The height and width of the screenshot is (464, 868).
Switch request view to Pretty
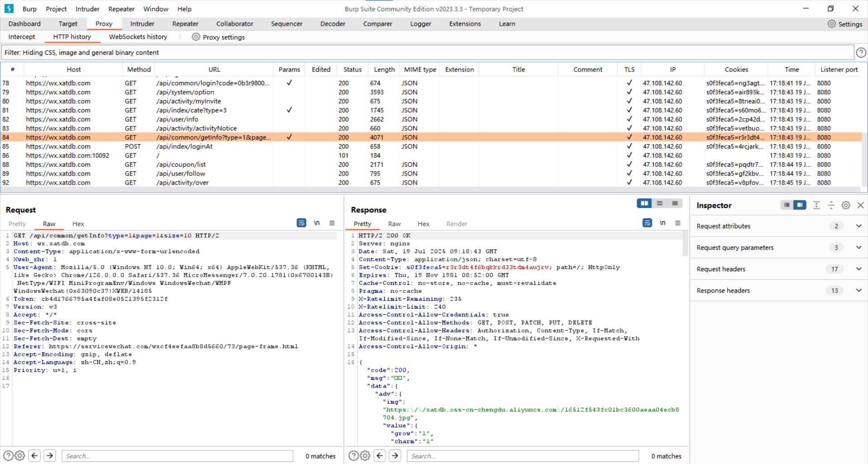pyautogui.click(x=17, y=224)
